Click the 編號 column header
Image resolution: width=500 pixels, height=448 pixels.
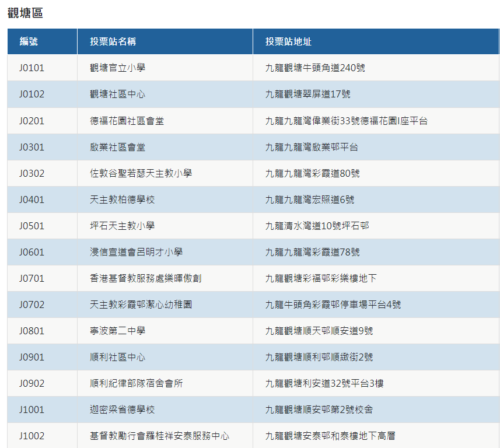click(29, 41)
